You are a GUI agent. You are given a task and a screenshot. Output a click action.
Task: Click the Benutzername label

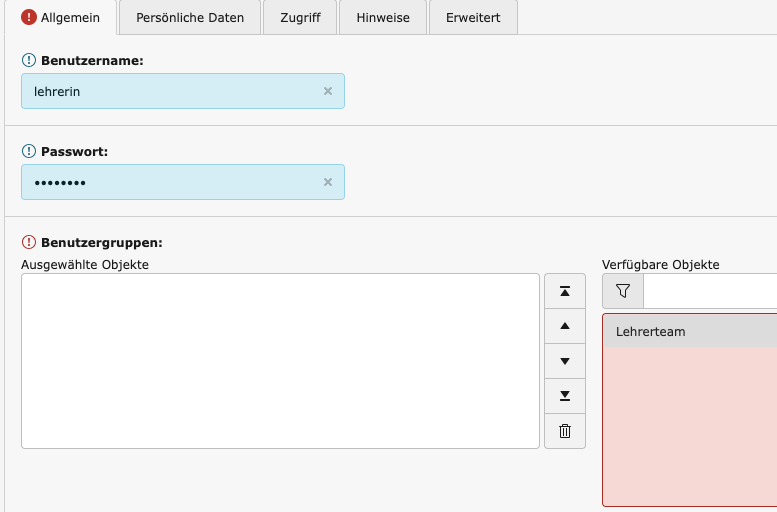tap(92, 60)
